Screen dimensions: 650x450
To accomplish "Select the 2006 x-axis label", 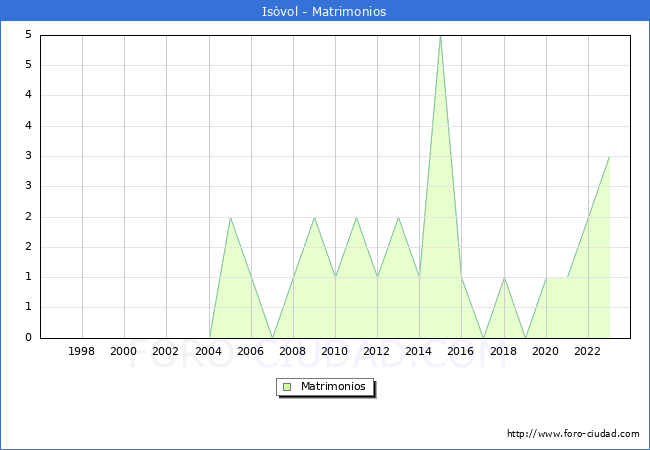I will click(250, 351).
